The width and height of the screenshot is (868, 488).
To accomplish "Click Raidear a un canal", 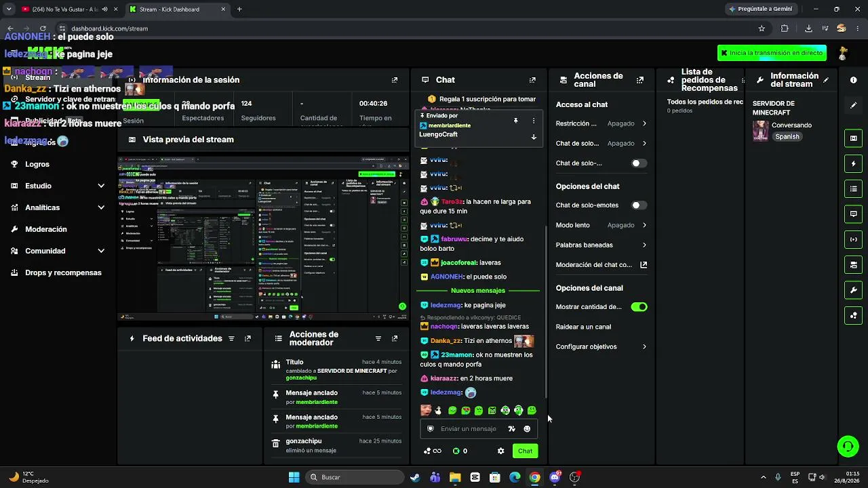I will (583, 327).
